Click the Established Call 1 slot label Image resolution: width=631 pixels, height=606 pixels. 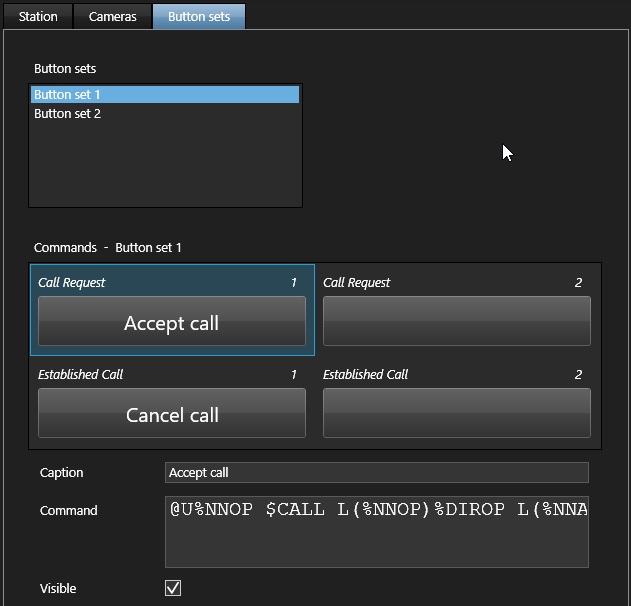(x=81, y=375)
